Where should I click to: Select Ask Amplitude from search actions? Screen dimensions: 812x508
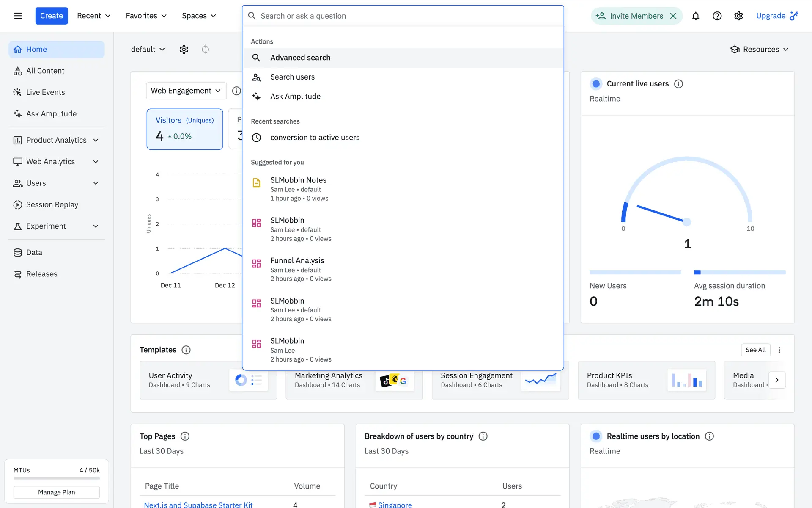(x=295, y=97)
